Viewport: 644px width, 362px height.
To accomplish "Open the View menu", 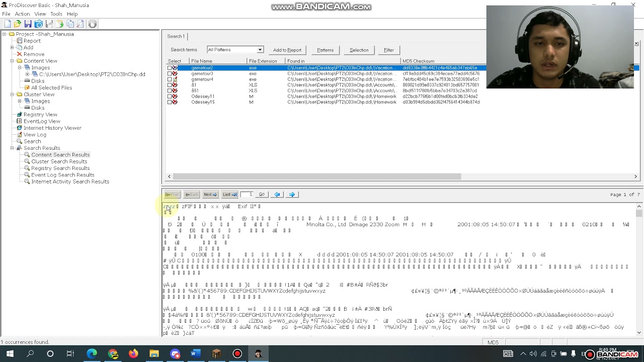I will [x=40, y=14].
